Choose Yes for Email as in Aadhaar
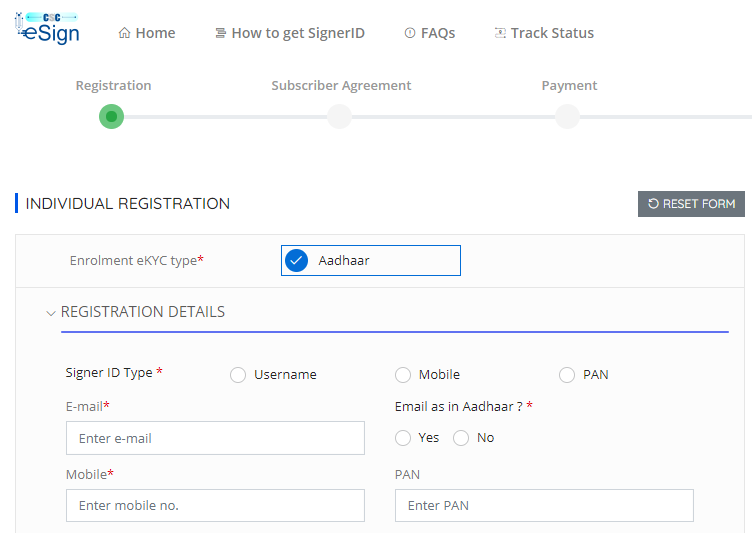Screen dimensions: 752x533 click(x=403, y=438)
